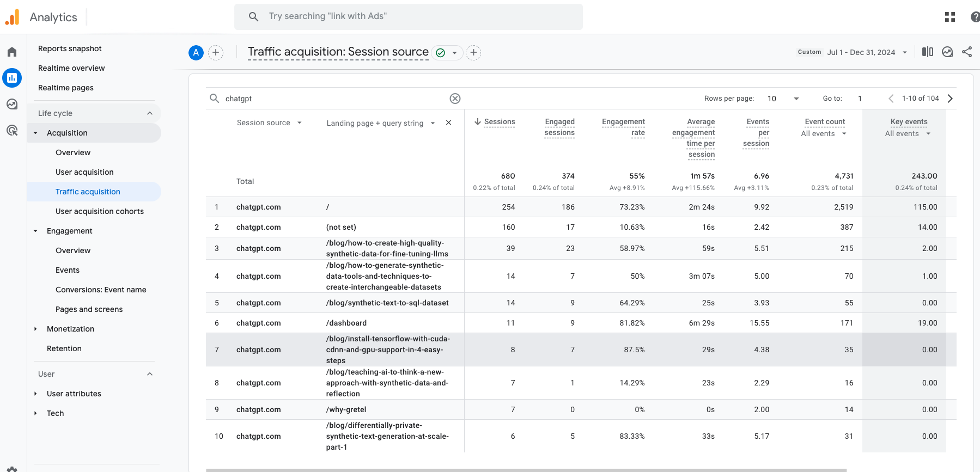Sort by Average engagement time per session
Screen dimensions: 980x472
pyautogui.click(x=693, y=138)
